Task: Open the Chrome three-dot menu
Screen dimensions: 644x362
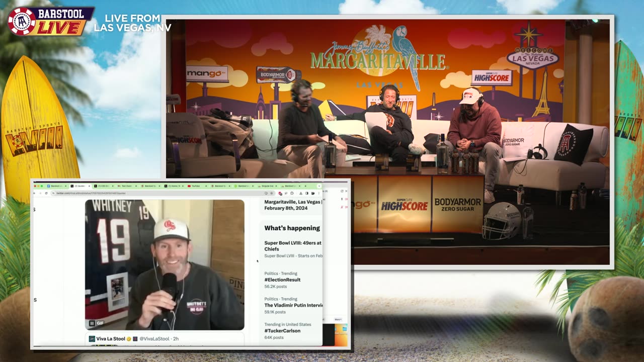Action: click(319, 193)
